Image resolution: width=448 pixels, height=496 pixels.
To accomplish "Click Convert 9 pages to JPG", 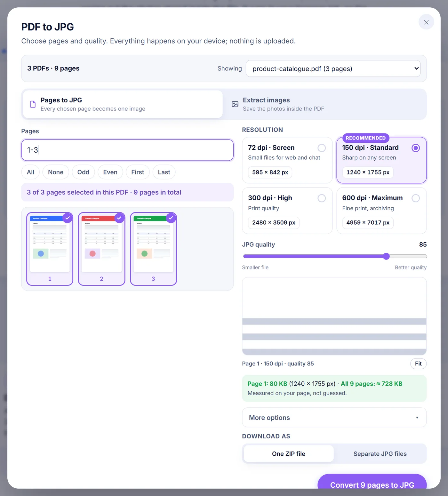I will (x=372, y=481).
